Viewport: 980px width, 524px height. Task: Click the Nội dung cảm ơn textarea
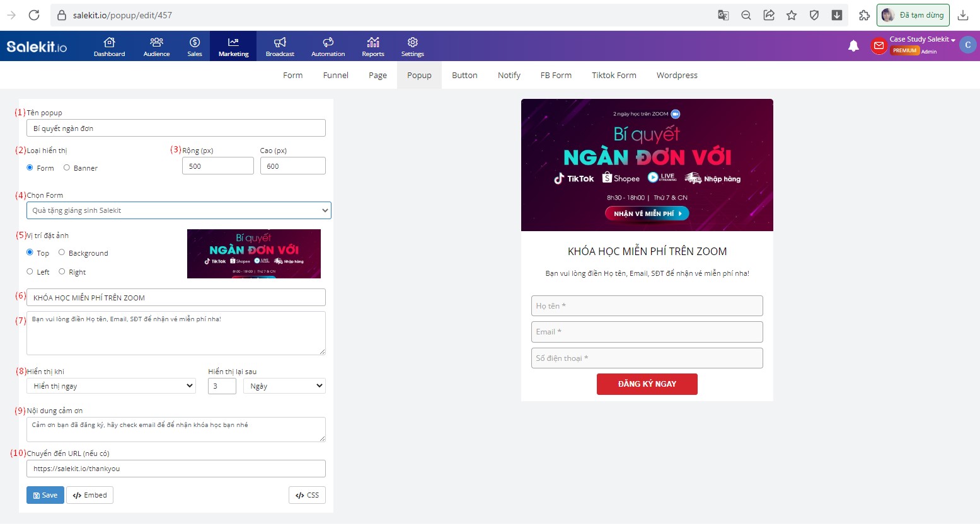pyautogui.click(x=176, y=429)
